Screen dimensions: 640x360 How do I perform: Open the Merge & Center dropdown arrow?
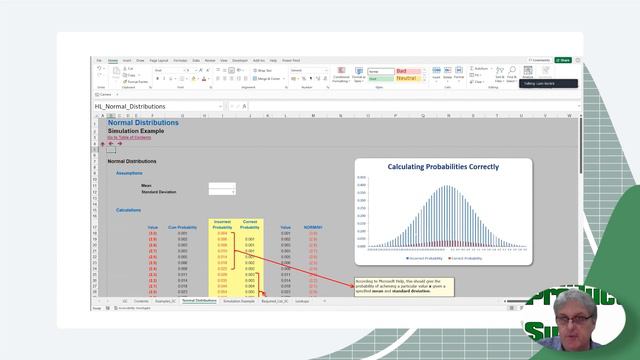pyautogui.click(x=284, y=78)
